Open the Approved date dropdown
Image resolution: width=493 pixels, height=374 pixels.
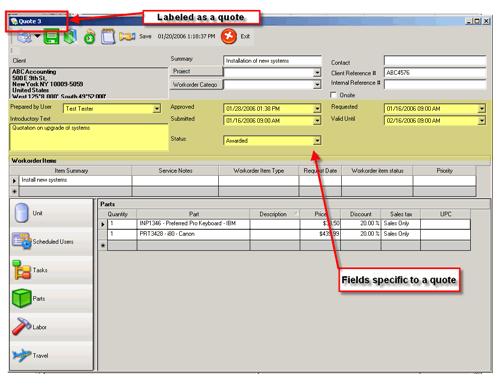coord(317,109)
